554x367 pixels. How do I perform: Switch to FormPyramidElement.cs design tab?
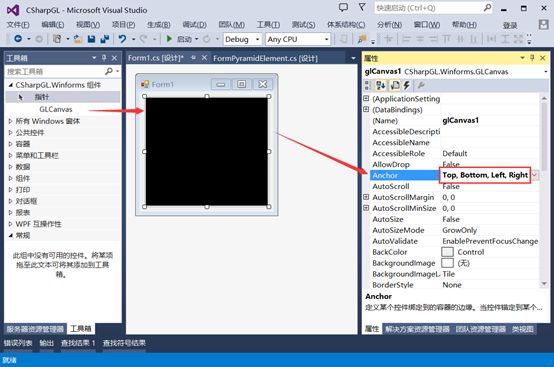pos(265,58)
